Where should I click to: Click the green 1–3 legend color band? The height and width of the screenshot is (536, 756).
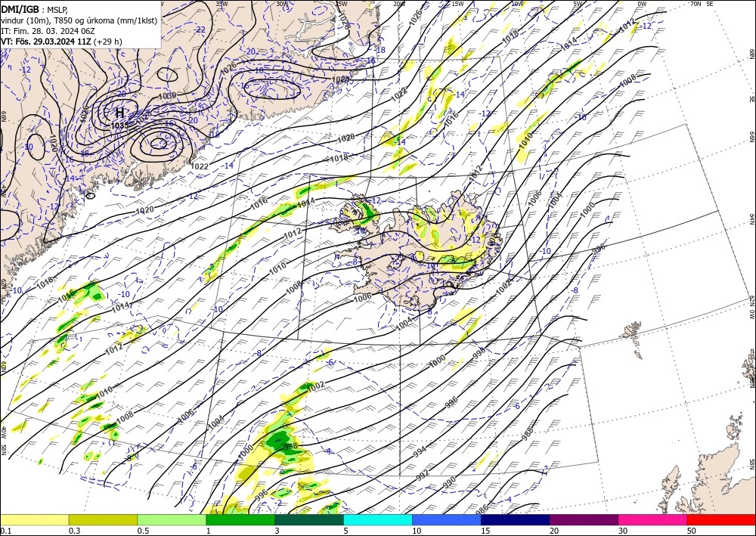point(240,519)
